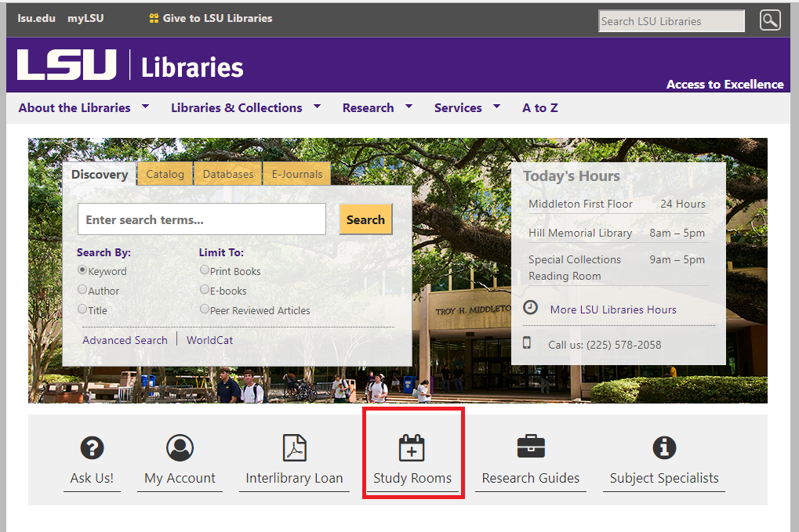The width and height of the screenshot is (799, 532).
Task: Click the Libraries header title
Action: click(192, 67)
